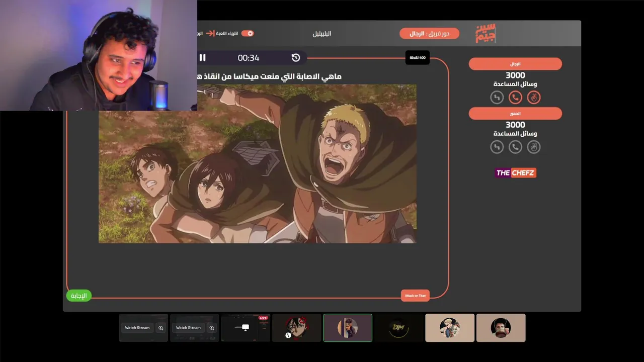Select the الرجال team name bar
644x362 pixels.
click(x=515, y=64)
